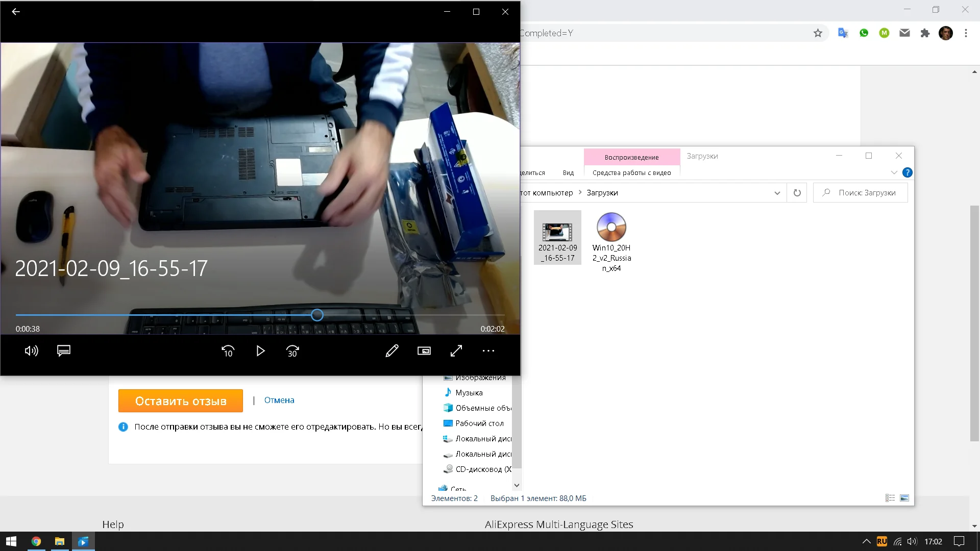Refresh the Загрузки folder
Screen dimensions: 980x551
click(x=797, y=193)
